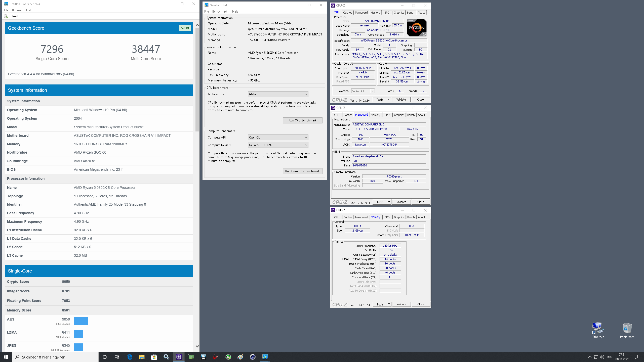Open the volume control tray icon
Viewport: 644px width, 362px height.
602,357
